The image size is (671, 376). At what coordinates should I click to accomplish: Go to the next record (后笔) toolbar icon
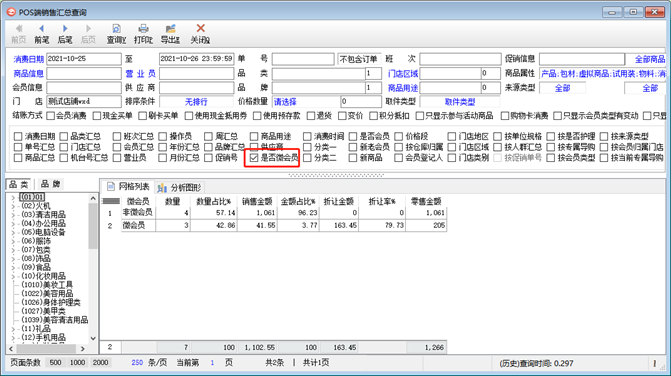(x=65, y=29)
